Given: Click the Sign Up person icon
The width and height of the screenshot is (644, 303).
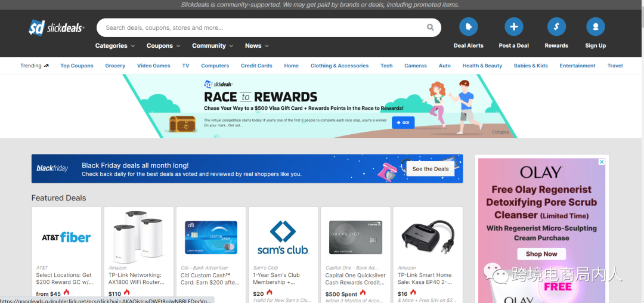Looking at the screenshot, I should 596,27.
